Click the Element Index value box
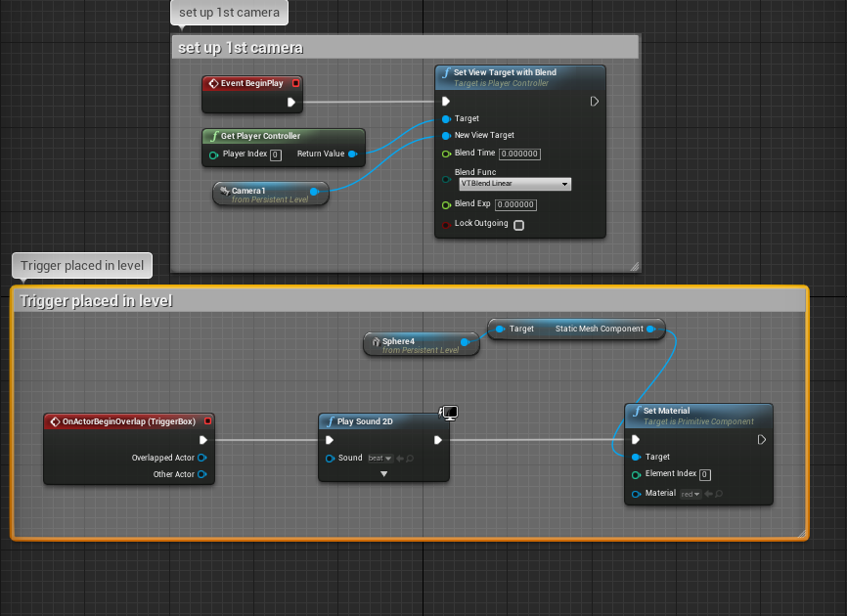Image resolution: width=847 pixels, height=616 pixels. pos(704,474)
